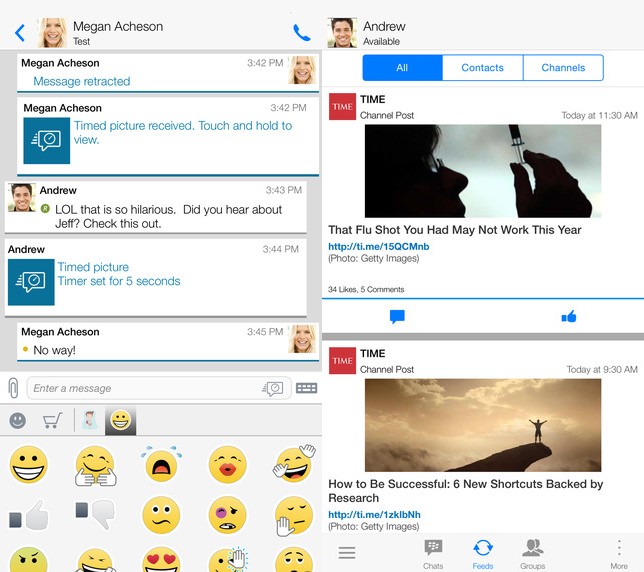Screen dimensions: 644x572
Task: Insert the big grin emoji
Action: (29, 464)
